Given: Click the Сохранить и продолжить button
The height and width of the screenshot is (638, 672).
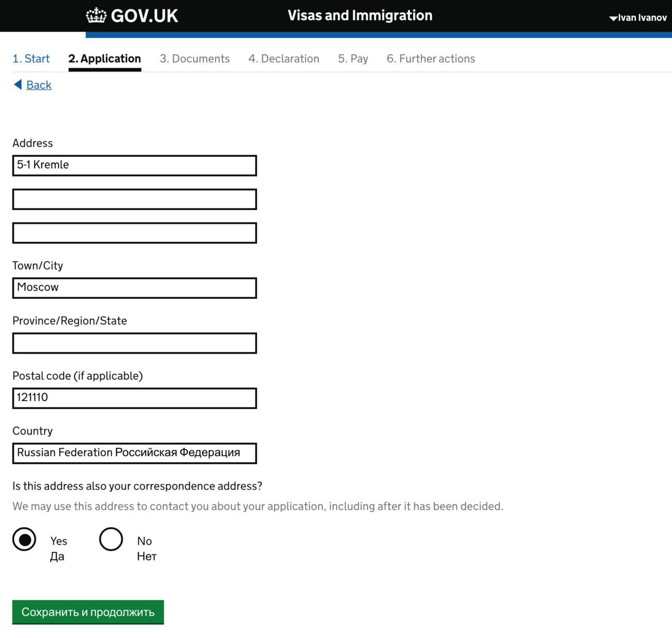Looking at the screenshot, I should click(x=88, y=612).
